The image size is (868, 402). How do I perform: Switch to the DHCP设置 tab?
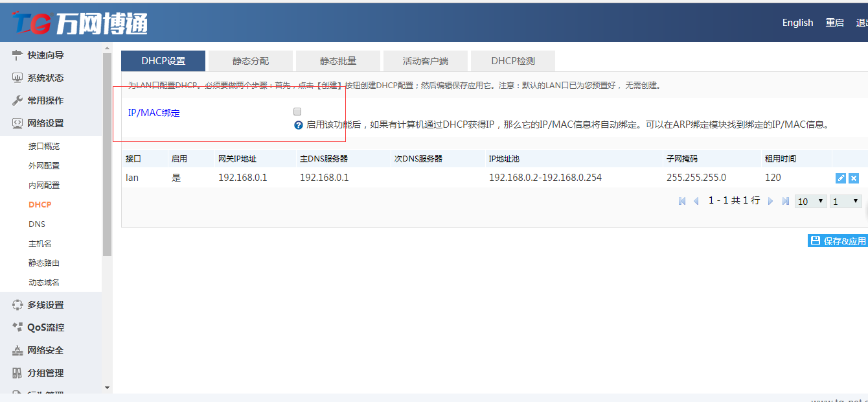pyautogui.click(x=163, y=61)
